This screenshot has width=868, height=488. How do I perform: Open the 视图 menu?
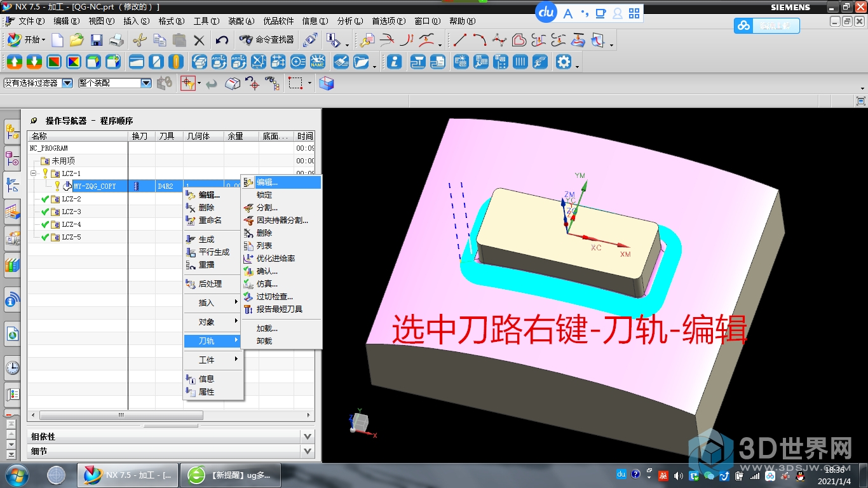pyautogui.click(x=101, y=21)
